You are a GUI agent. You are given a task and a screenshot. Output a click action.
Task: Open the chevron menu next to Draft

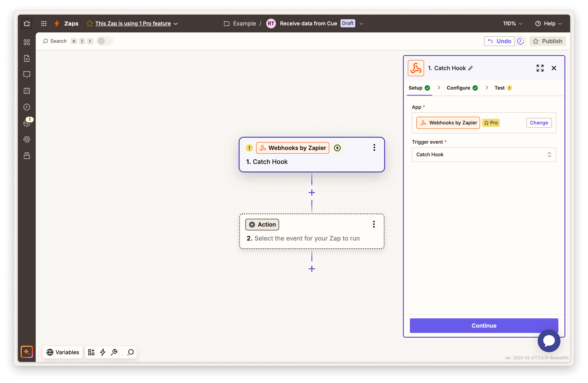[x=361, y=24]
